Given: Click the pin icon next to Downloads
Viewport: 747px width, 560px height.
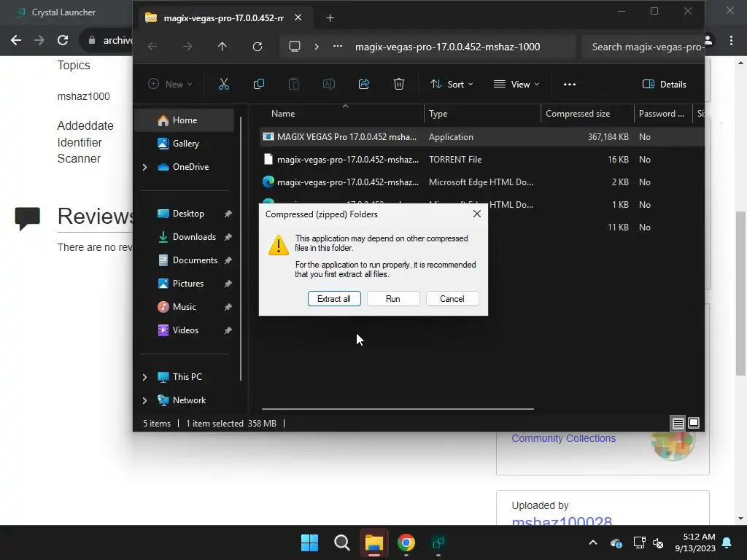Looking at the screenshot, I should click(228, 237).
